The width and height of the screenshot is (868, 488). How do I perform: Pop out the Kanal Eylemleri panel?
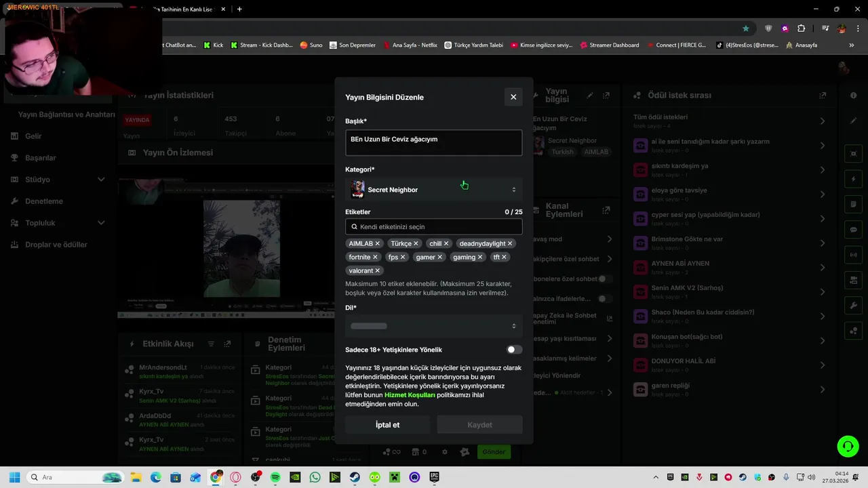coord(606,210)
